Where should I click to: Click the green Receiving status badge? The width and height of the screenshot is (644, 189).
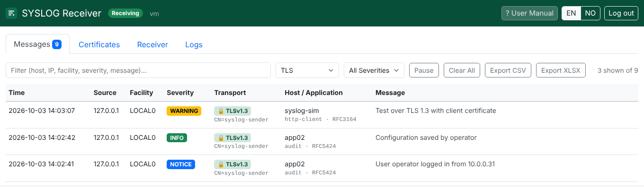tap(125, 13)
